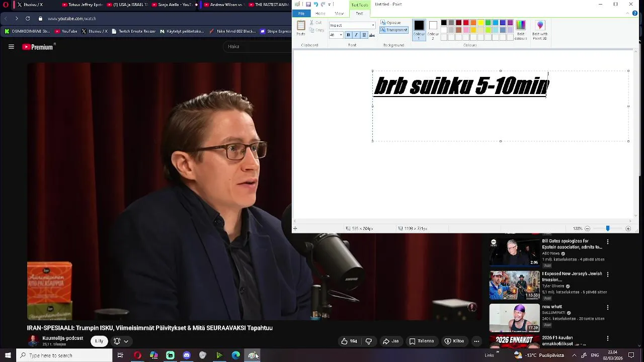Image resolution: width=644 pixels, height=362 pixels.
Task: Click the YouTube Premium logo
Action: click(38, 47)
